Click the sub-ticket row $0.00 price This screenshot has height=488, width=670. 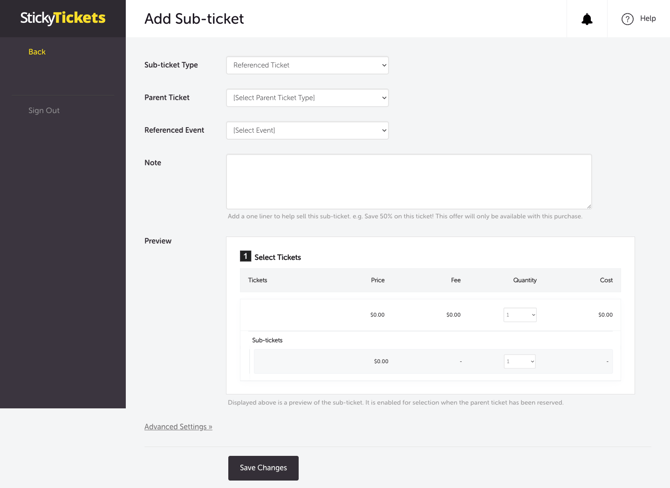pyautogui.click(x=381, y=362)
